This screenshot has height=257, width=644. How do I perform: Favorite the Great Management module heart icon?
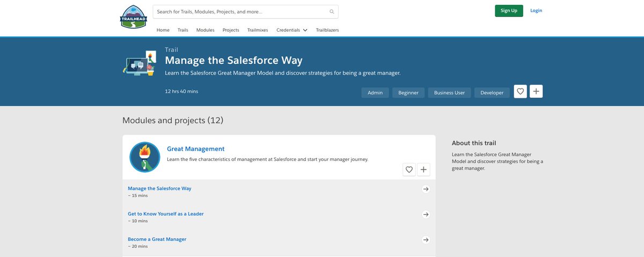409,170
